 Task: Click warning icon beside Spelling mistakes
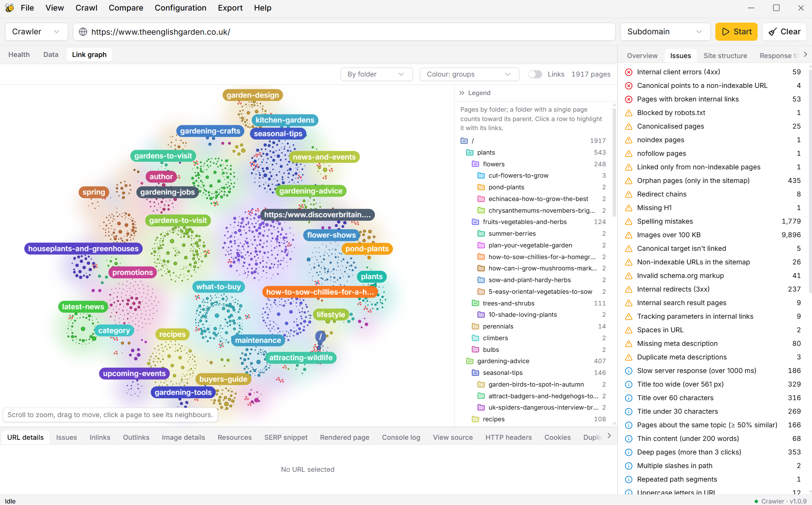[x=629, y=221]
